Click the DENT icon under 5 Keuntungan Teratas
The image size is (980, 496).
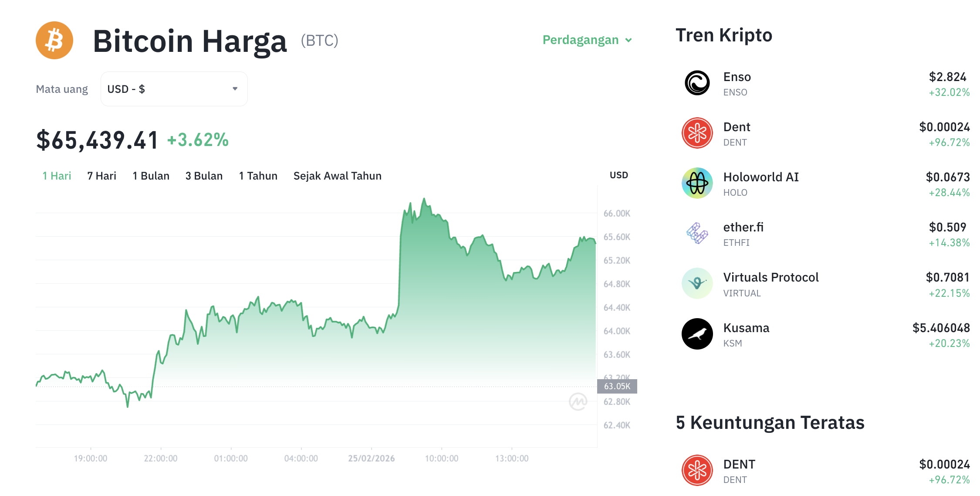tap(697, 470)
